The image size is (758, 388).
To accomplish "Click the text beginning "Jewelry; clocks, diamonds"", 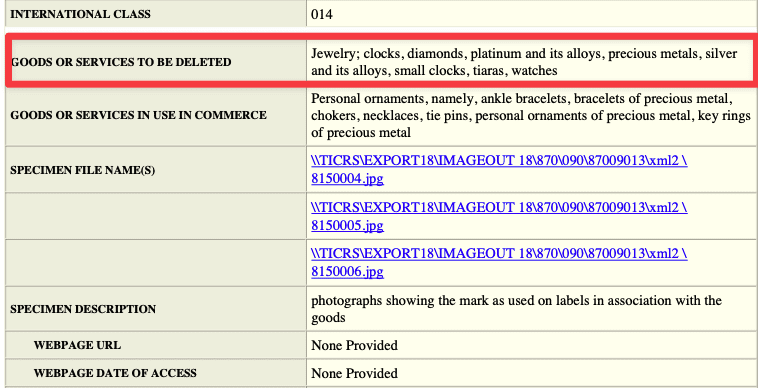I will 524,62.
